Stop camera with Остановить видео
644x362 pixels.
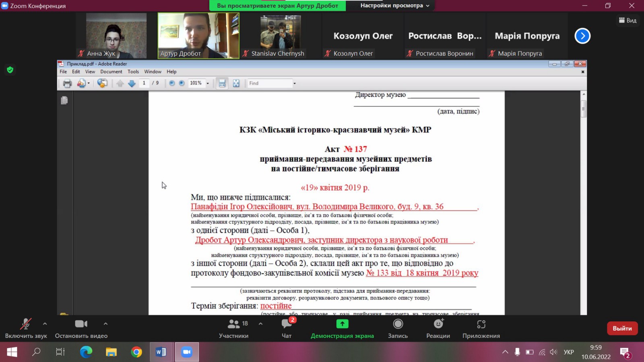[x=81, y=328]
